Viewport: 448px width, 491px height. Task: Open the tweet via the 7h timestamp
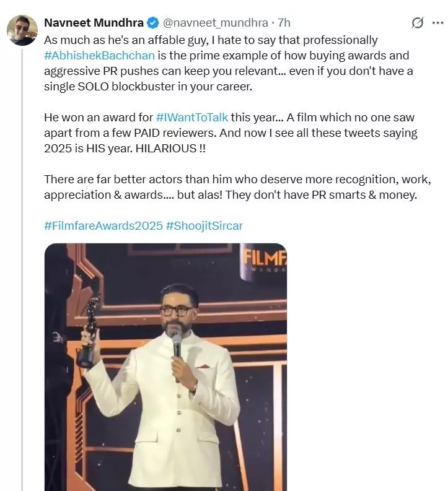click(284, 23)
